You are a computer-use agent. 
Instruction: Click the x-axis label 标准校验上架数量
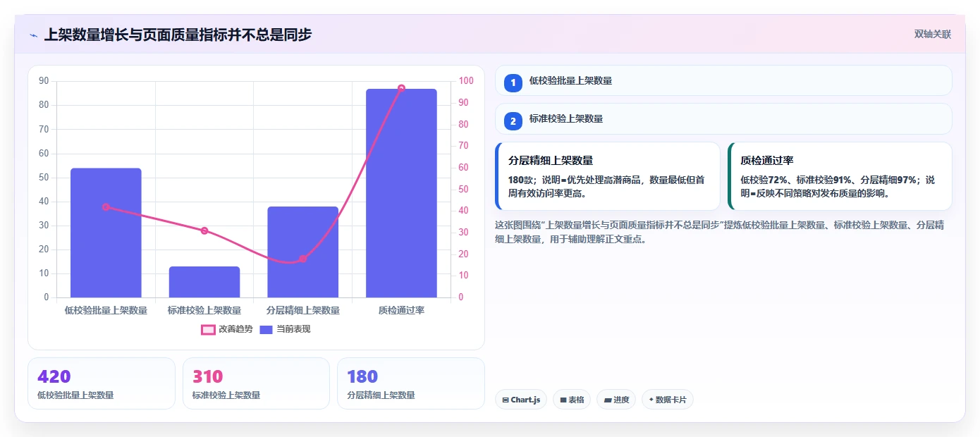click(204, 310)
